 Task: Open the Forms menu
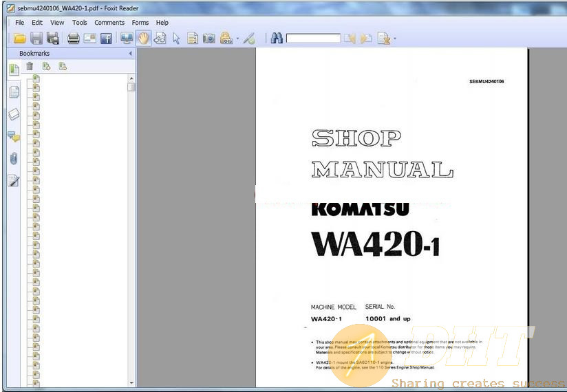[140, 23]
